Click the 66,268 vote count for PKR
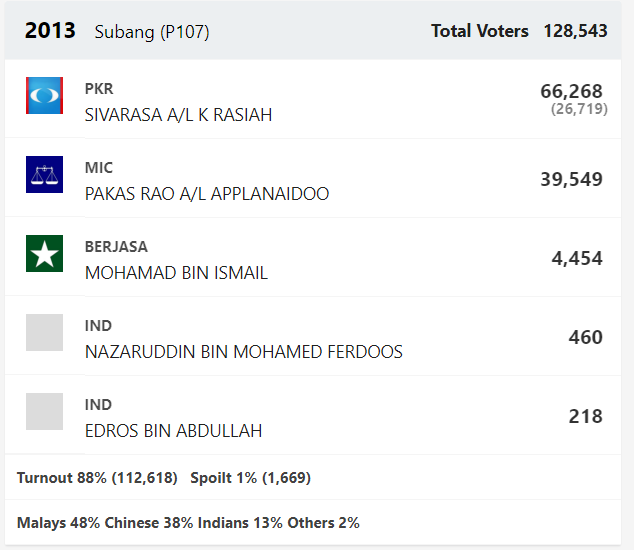The image size is (634, 550). coord(571,91)
